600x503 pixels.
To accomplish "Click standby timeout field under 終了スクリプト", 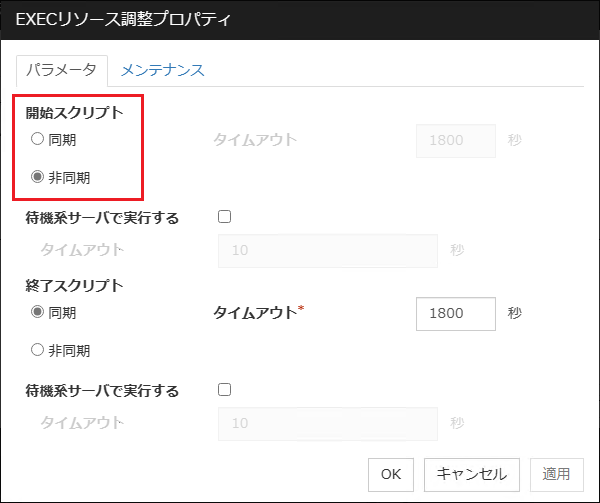I will pyautogui.click(x=327, y=423).
